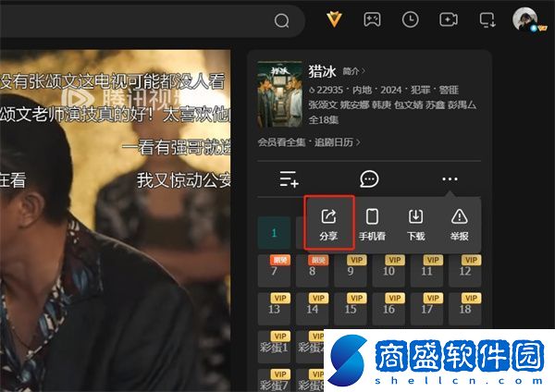
Task: Open the client download monitor icon
Action: (487, 19)
